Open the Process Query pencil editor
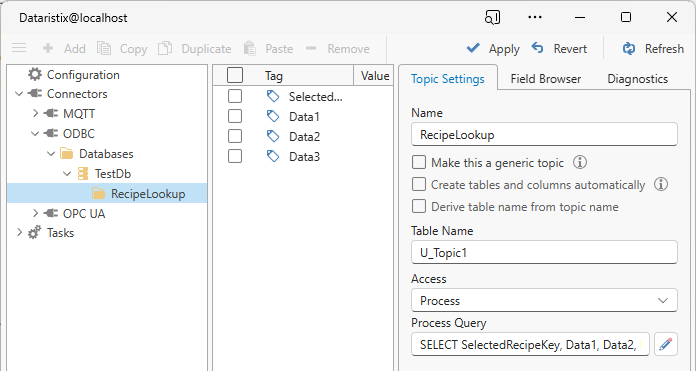The height and width of the screenshot is (371, 696). pos(665,344)
